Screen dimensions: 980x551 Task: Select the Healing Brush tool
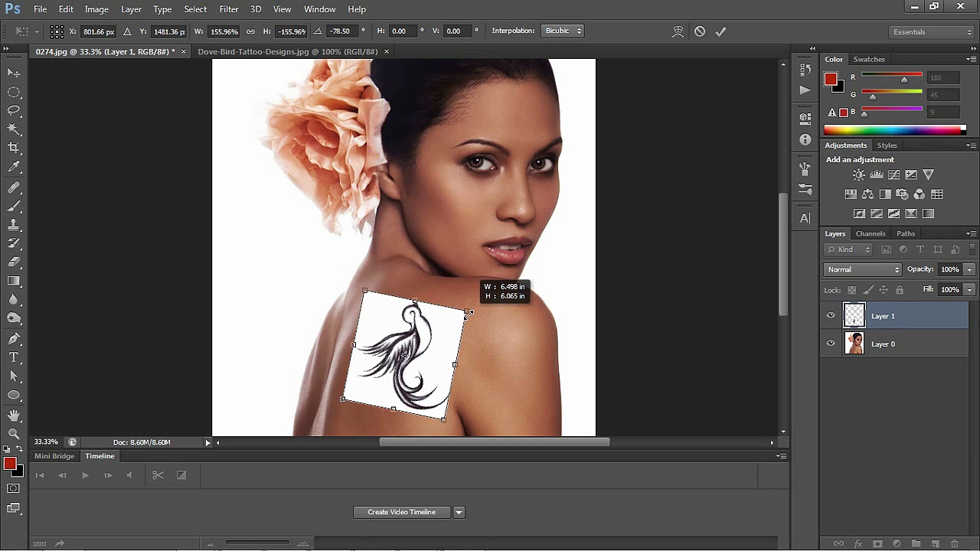14,187
